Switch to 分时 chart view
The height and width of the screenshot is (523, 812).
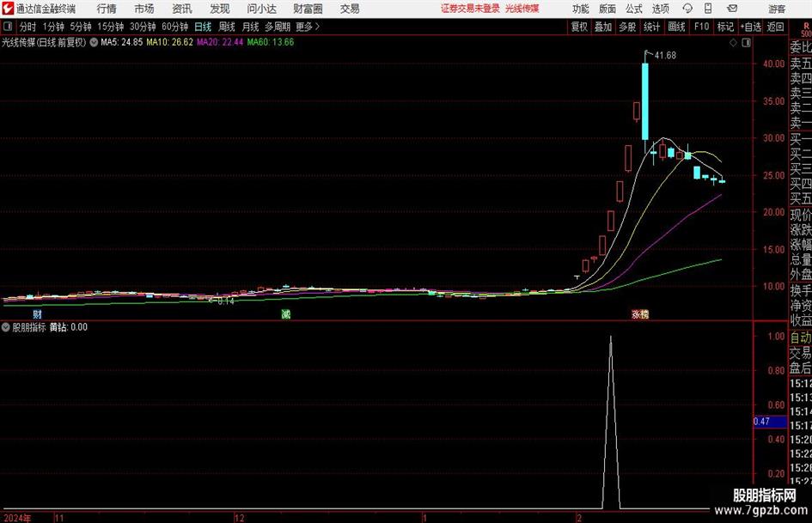coord(28,27)
